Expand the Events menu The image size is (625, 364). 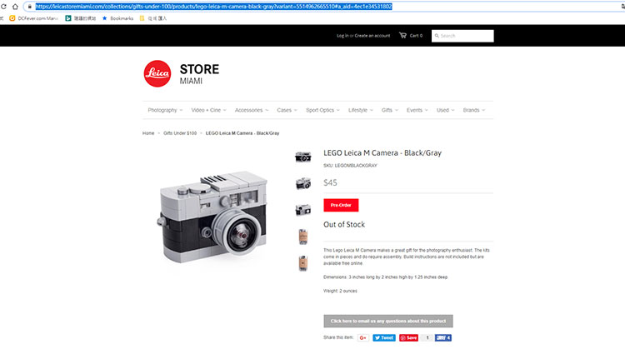click(417, 110)
